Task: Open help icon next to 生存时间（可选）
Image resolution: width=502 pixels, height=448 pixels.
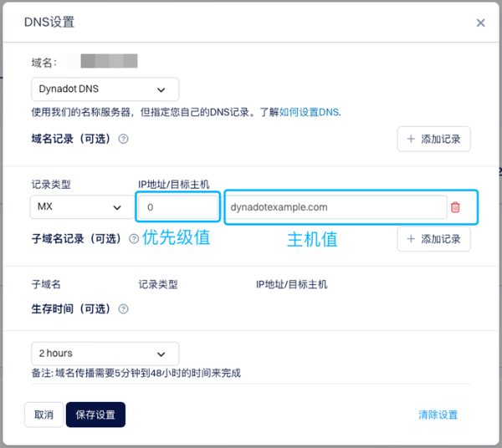Action: pyautogui.click(x=123, y=309)
